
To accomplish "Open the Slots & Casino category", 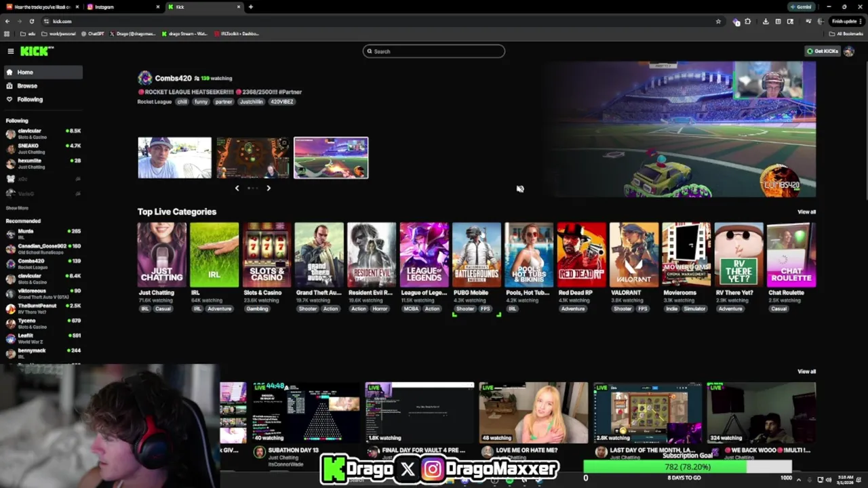I will [x=267, y=255].
